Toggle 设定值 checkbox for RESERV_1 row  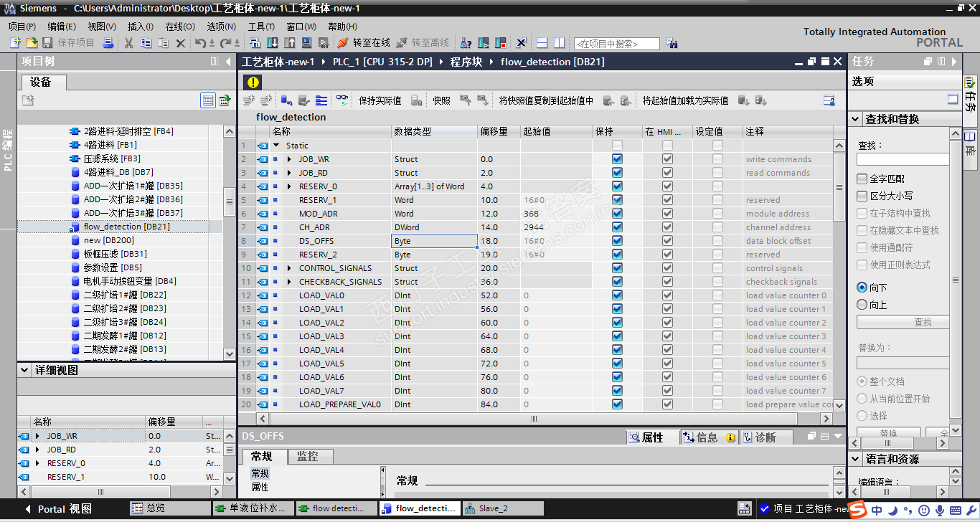(x=717, y=200)
